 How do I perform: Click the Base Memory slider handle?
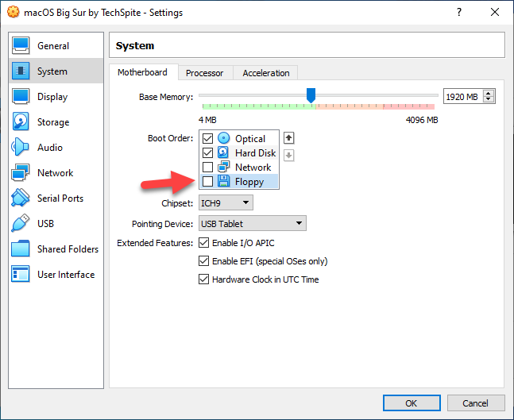point(311,95)
